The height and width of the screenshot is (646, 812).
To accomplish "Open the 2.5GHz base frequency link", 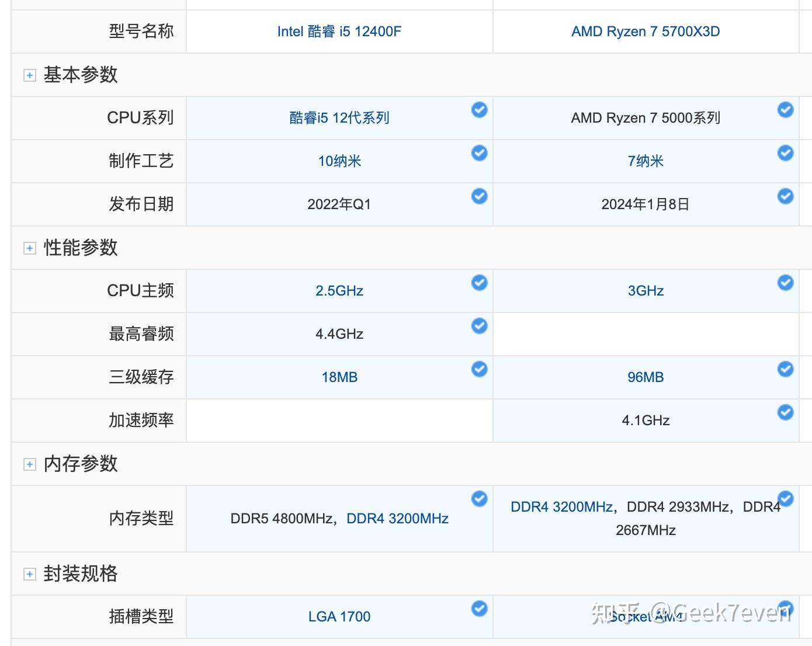I will pyautogui.click(x=339, y=291).
